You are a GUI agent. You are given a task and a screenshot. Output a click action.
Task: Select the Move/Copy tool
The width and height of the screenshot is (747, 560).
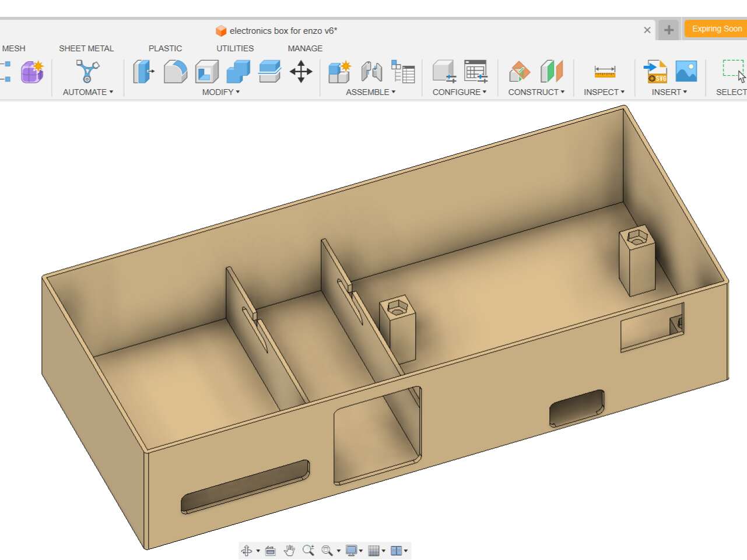pyautogui.click(x=301, y=72)
